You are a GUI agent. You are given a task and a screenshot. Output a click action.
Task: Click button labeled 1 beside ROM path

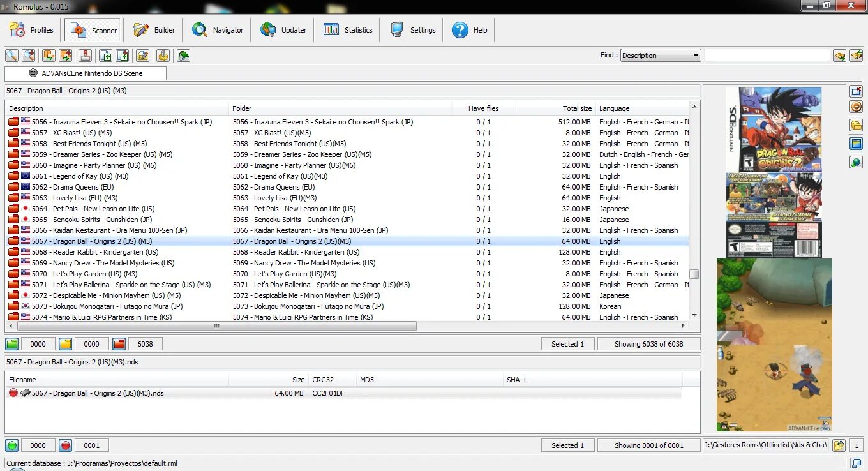(x=857, y=445)
